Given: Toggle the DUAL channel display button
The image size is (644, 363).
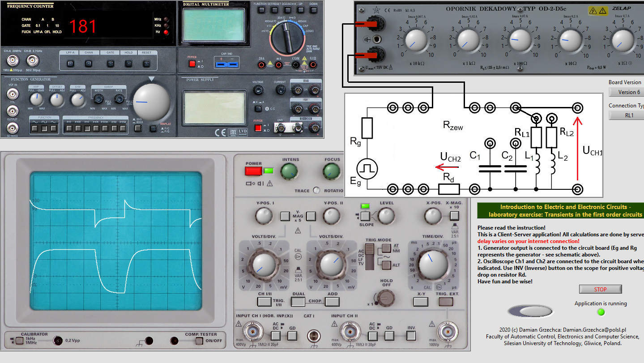Looking at the screenshot, I should point(297,301).
